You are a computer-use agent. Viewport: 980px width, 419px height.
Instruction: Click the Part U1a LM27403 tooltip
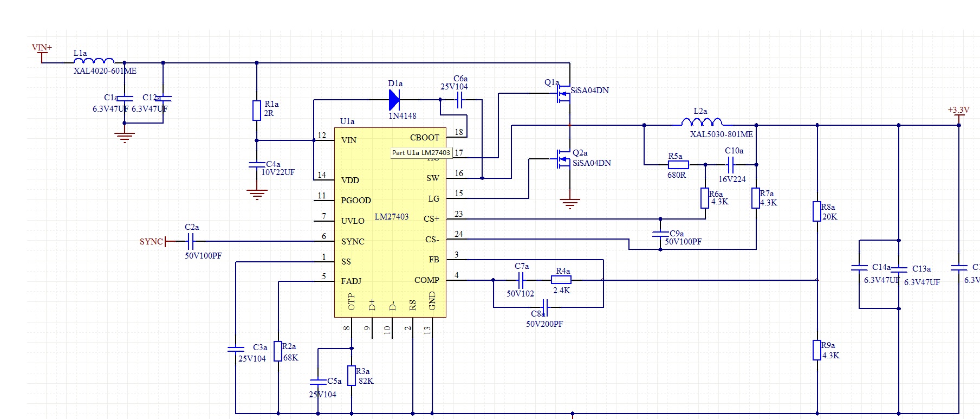[421, 153]
